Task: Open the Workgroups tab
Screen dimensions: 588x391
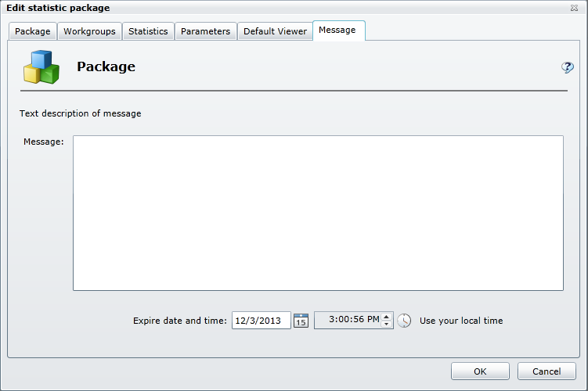Action: point(89,31)
